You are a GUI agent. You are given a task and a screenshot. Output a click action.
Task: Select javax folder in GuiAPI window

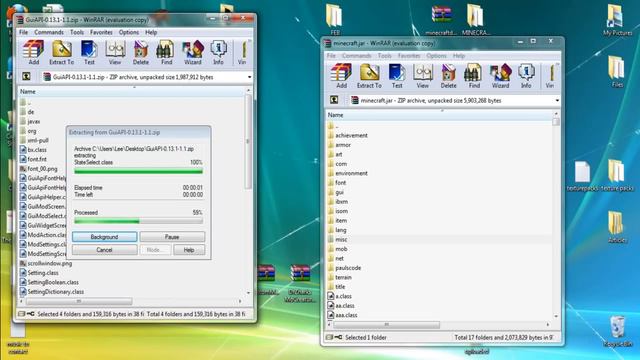[30, 121]
